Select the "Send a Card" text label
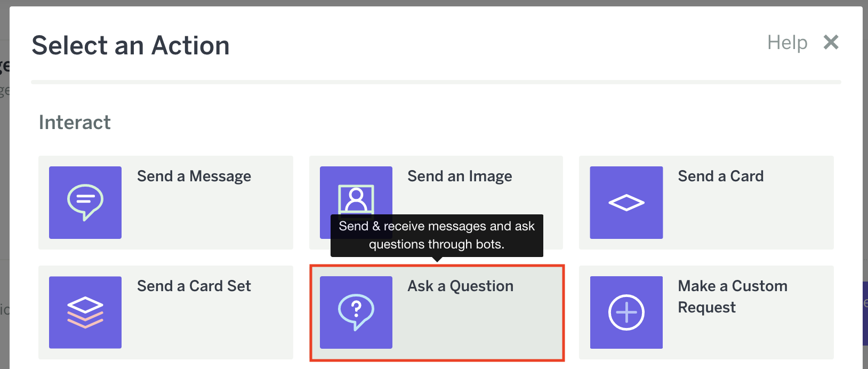The width and height of the screenshot is (868, 369). click(x=720, y=177)
